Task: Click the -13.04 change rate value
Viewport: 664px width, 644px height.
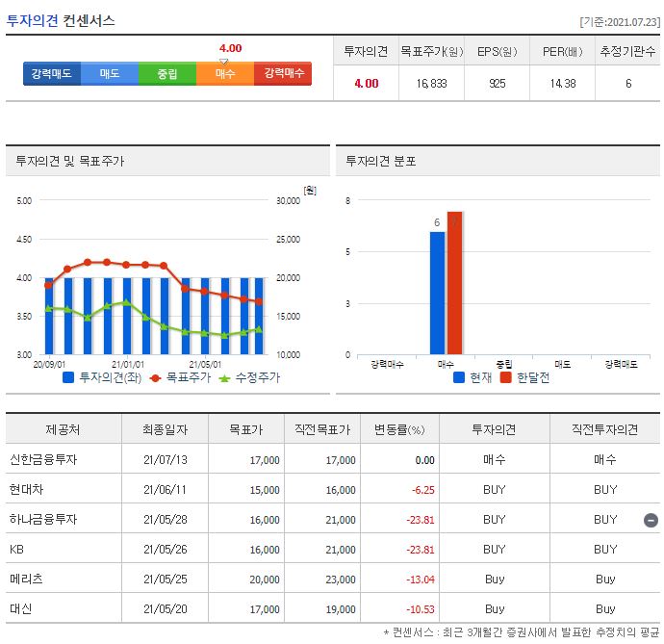Action: click(x=421, y=580)
